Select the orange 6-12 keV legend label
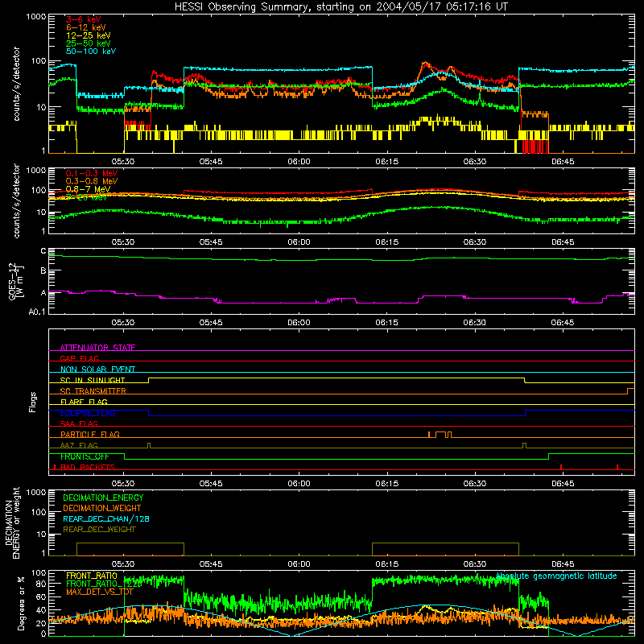 [86, 27]
